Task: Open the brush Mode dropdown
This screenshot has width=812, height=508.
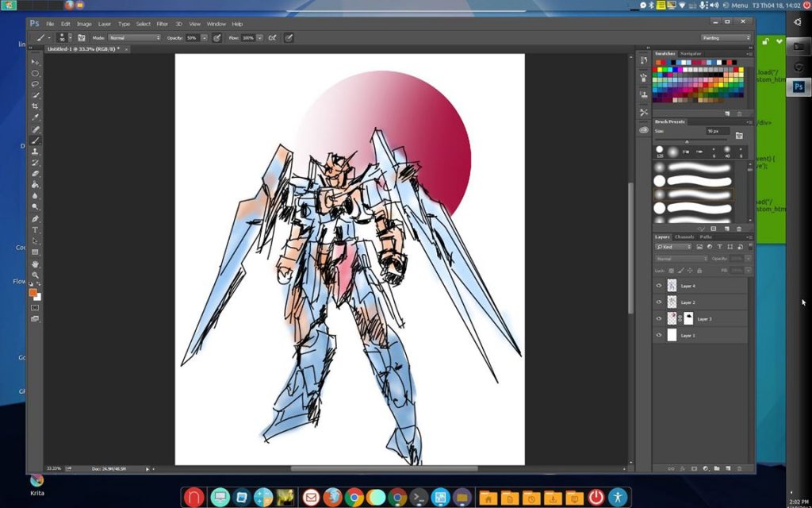Action: click(x=135, y=38)
